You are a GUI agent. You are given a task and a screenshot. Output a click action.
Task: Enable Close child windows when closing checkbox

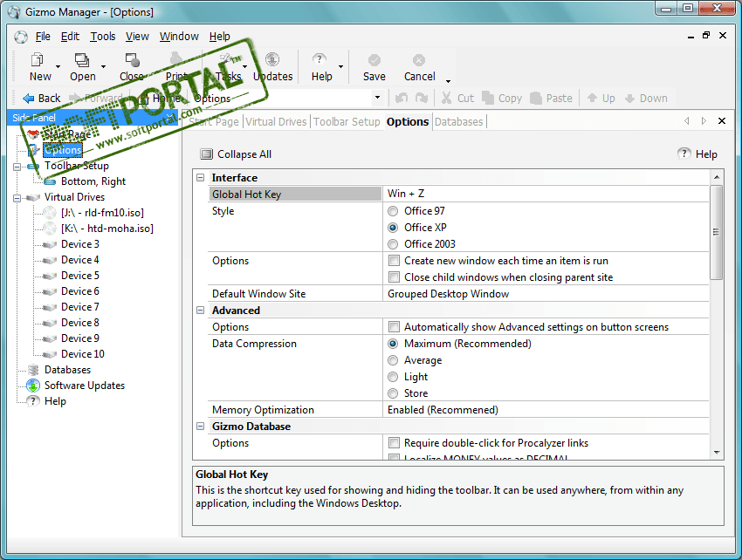pos(393,277)
